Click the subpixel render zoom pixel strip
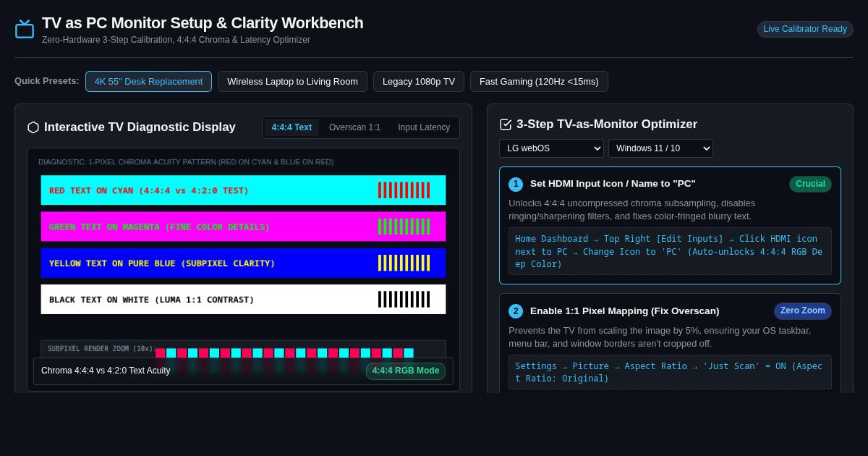Image resolution: width=868 pixels, height=456 pixels. point(284,353)
